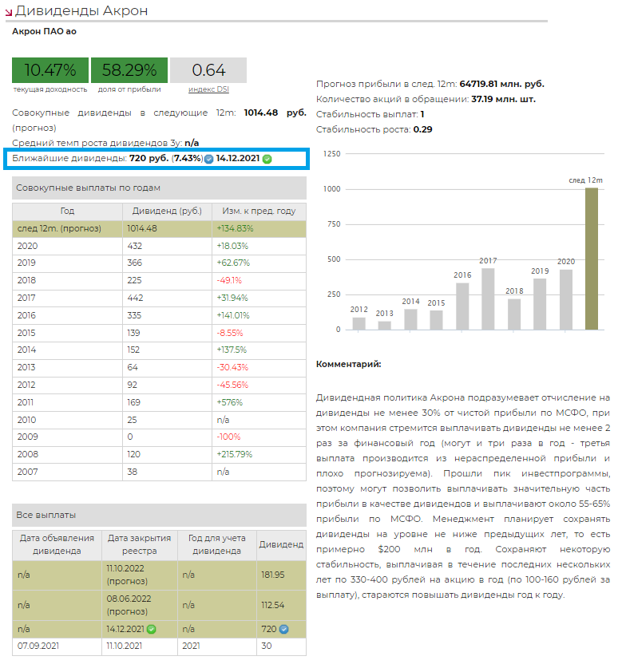Viewport: 622px width, 672px height.
Task: Select the 2020 bar in the dividend chart
Action: [x=566, y=299]
